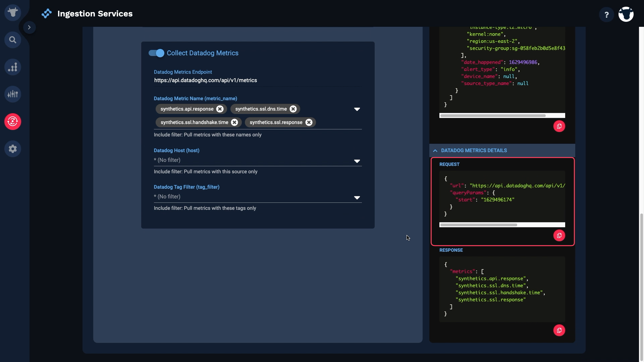Click the Collect Datadog Metrics heading
The width and height of the screenshot is (644, 362).
coord(203,53)
